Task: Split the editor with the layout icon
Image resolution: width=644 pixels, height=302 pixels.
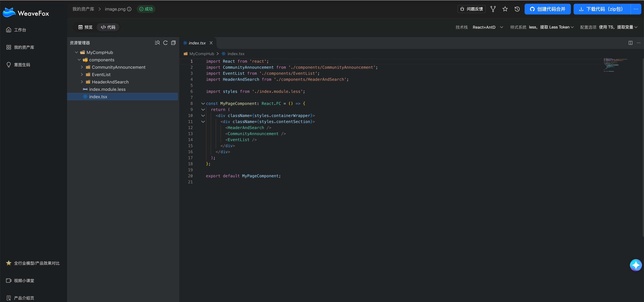Action: [630, 43]
